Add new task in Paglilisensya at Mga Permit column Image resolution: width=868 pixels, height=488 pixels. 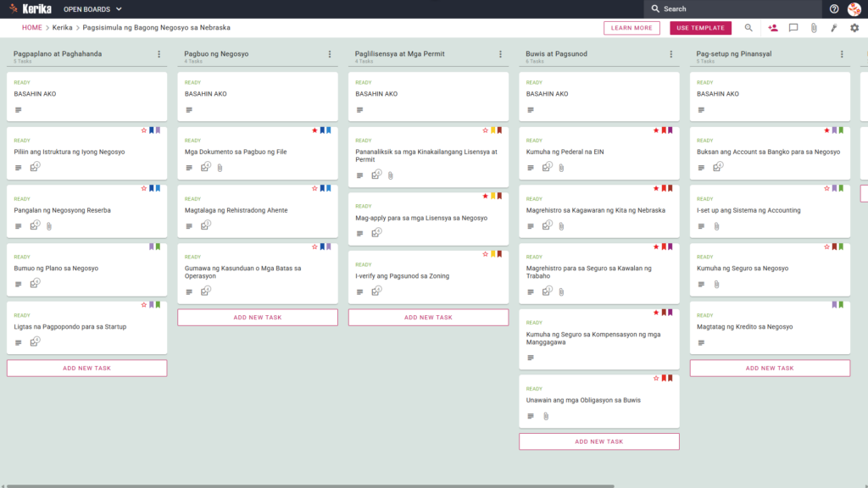(x=428, y=318)
